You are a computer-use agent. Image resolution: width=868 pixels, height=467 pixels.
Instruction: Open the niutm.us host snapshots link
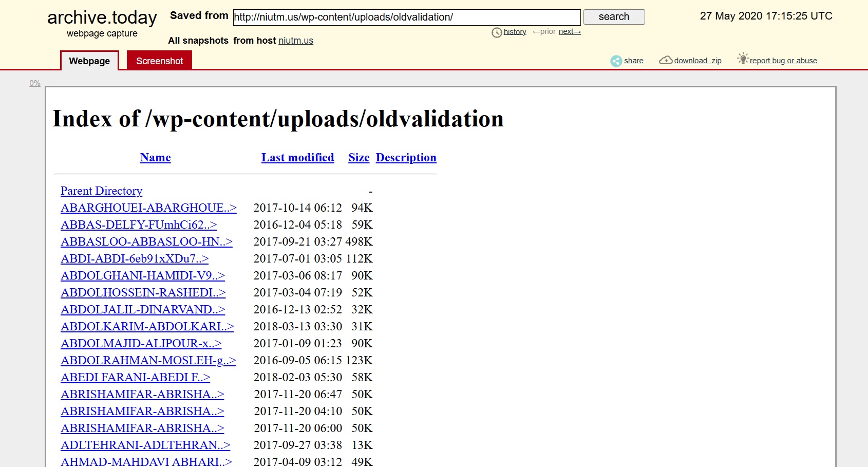pos(295,41)
